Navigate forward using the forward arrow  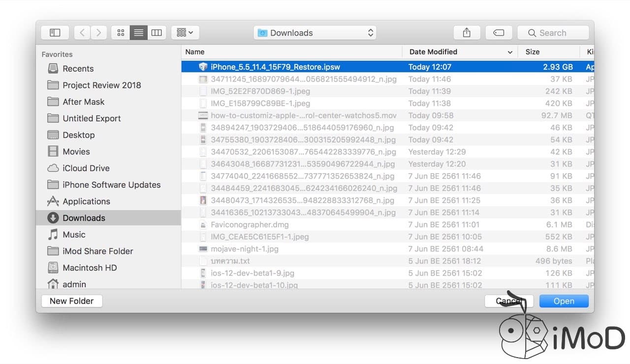point(98,32)
